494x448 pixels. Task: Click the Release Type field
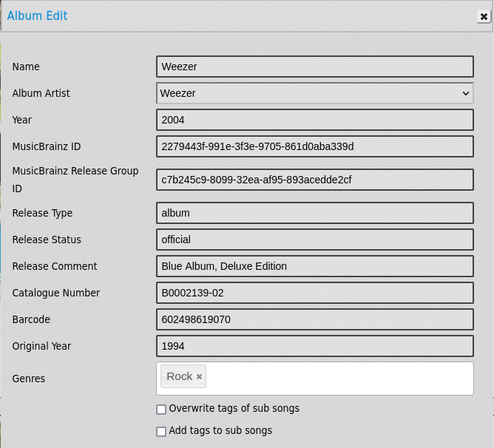click(314, 213)
